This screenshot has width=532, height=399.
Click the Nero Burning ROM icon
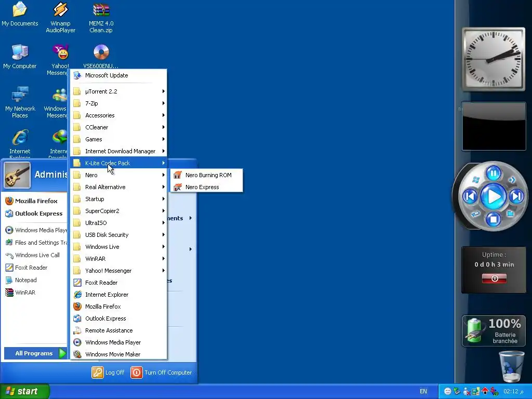coord(178,175)
